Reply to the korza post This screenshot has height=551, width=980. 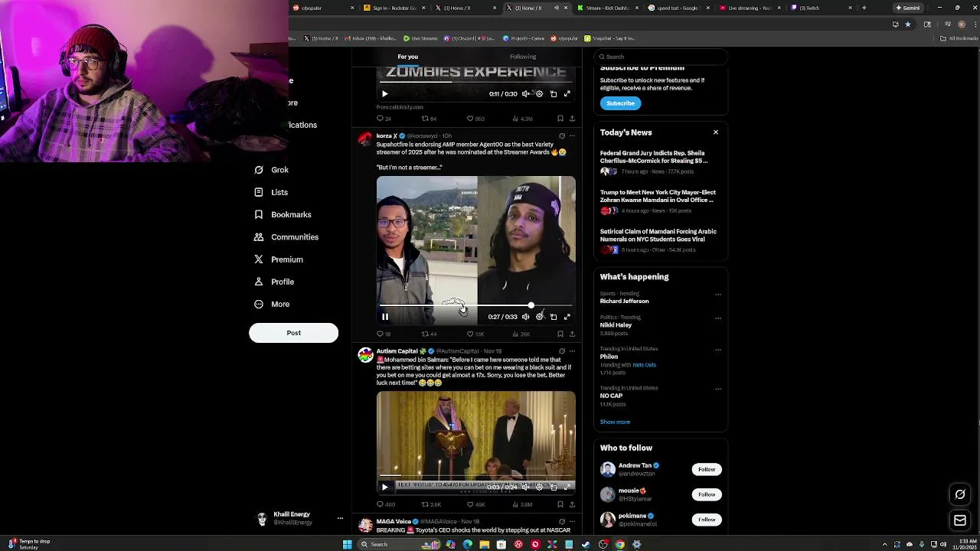[380, 334]
